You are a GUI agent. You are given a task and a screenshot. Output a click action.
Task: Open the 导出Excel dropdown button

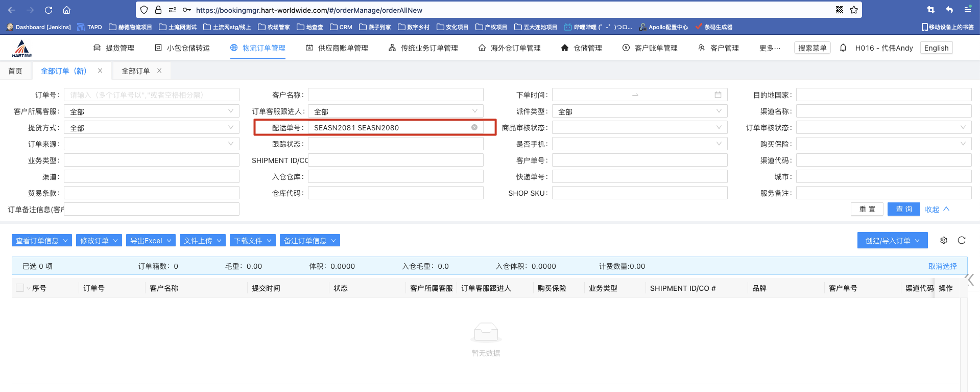pos(151,240)
